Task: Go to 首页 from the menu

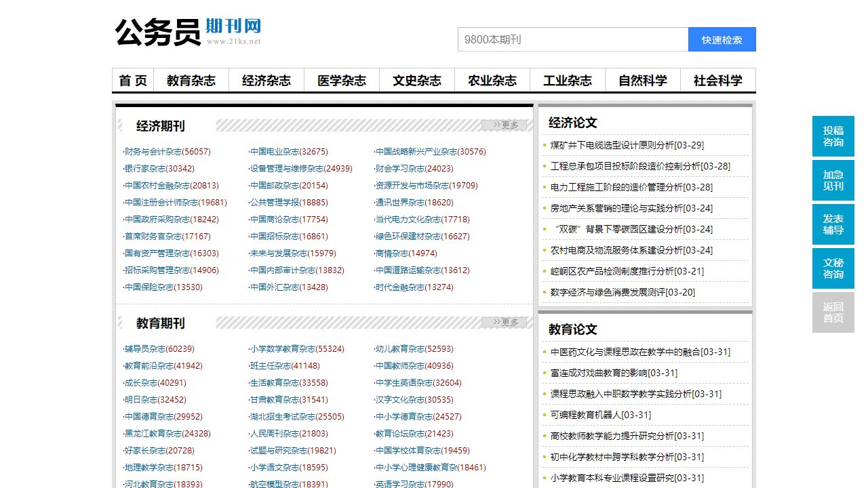Action: (134, 79)
